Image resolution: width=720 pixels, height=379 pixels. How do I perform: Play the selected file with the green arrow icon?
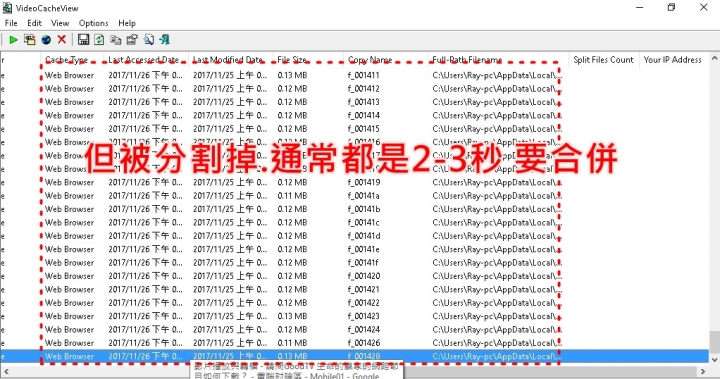pos(13,40)
